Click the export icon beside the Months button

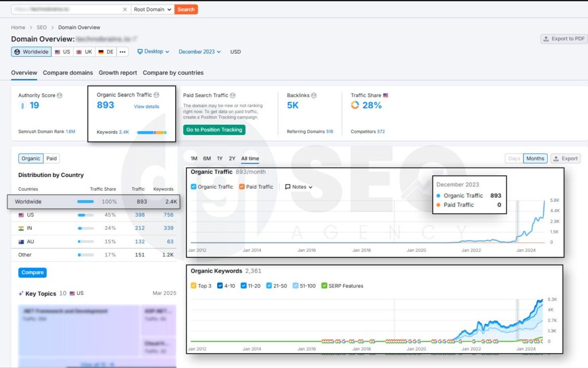(x=556, y=159)
